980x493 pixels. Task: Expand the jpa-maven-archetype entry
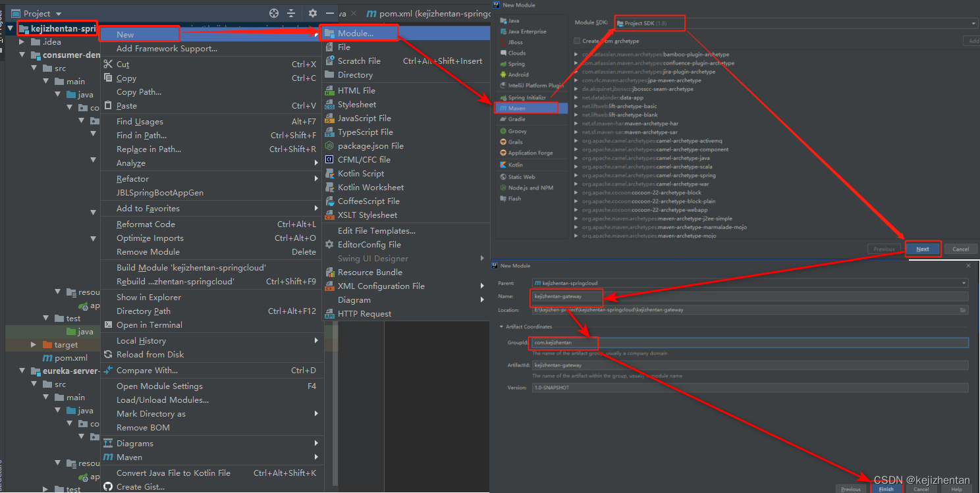[576, 80]
